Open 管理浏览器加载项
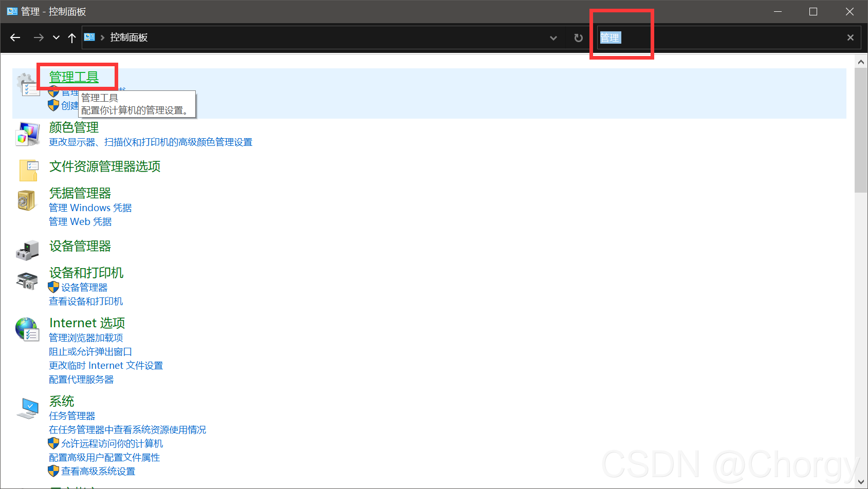The height and width of the screenshot is (489, 868). click(x=86, y=338)
